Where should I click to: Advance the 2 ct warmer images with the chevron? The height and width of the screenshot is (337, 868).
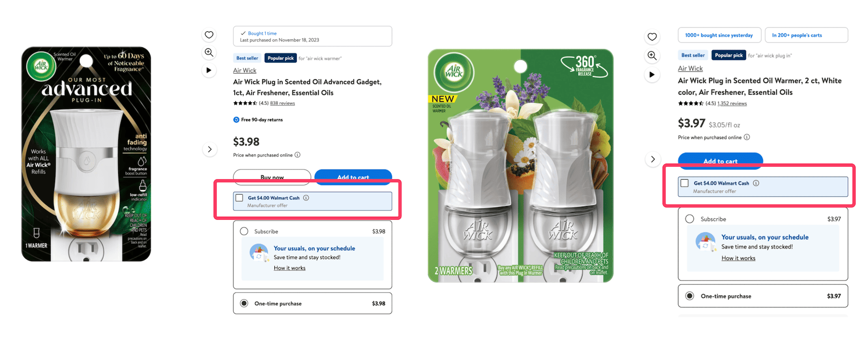pos(652,159)
